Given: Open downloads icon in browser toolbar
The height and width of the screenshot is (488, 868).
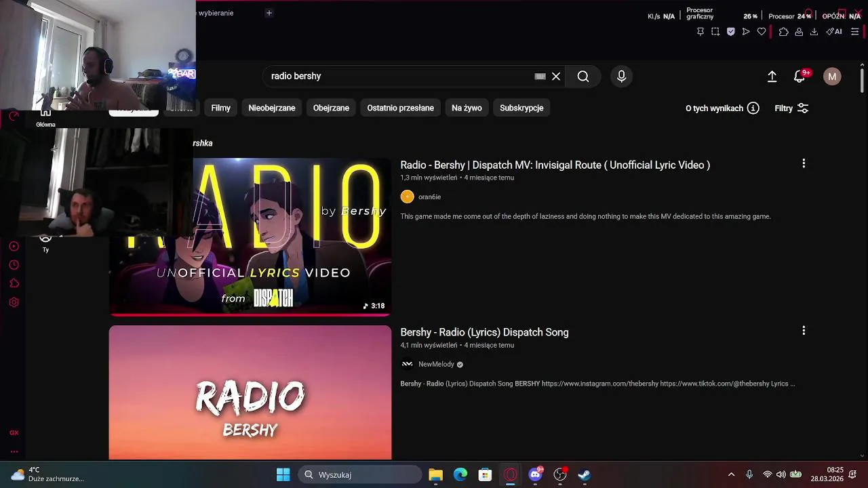Looking at the screenshot, I should 814,31.
